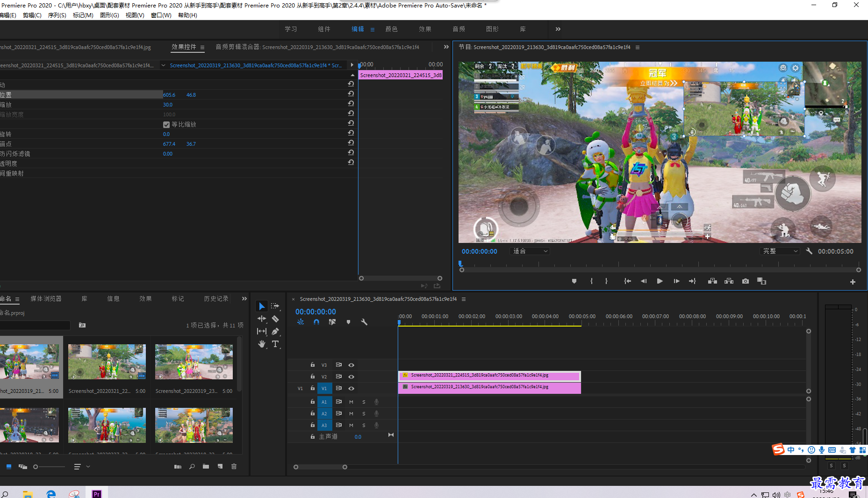
Task: Toggle V1 track output eye
Action: [351, 388]
